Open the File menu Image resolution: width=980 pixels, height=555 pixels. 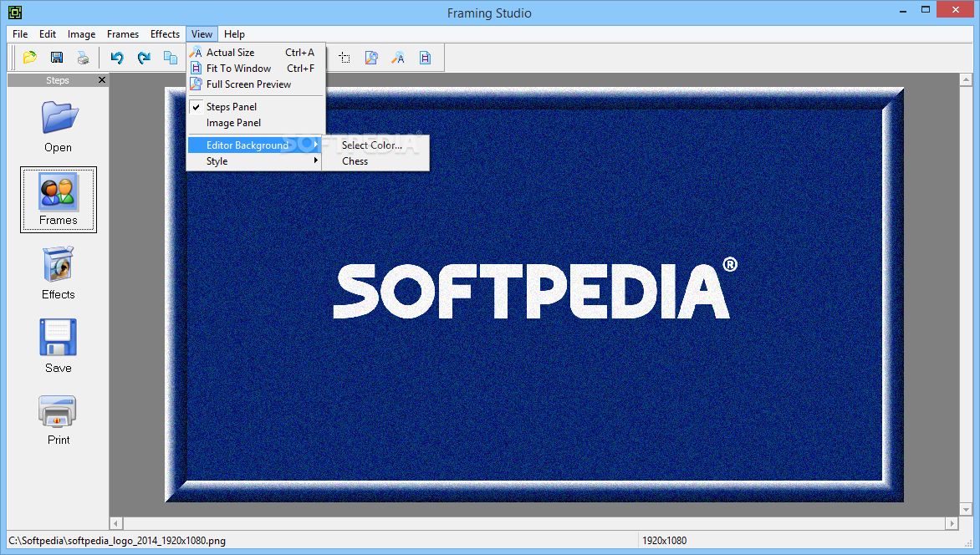coord(20,34)
